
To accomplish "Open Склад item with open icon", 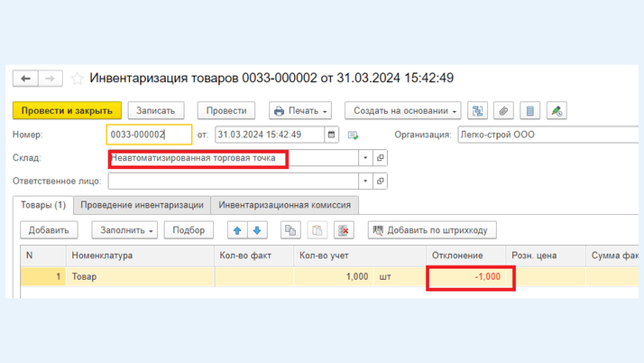I will click(x=381, y=158).
